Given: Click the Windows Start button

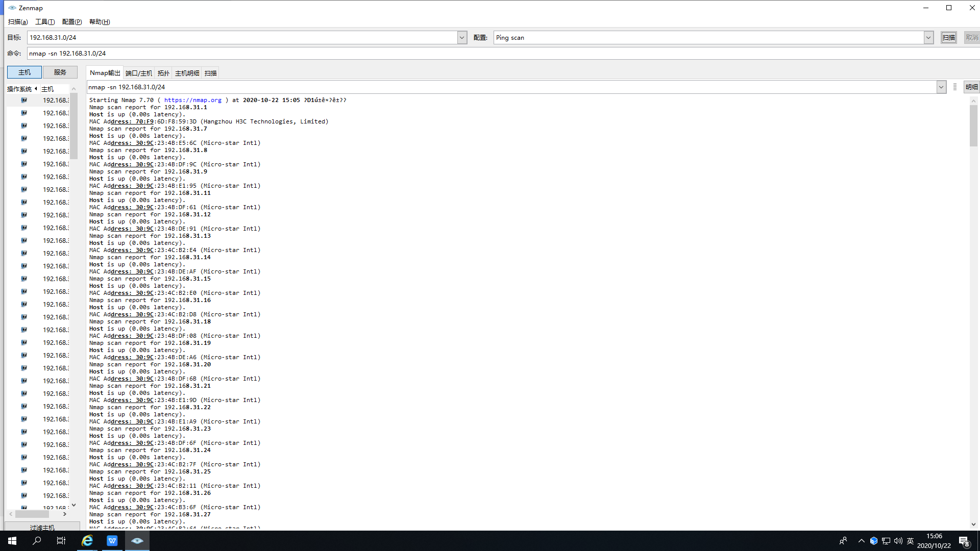Looking at the screenshot, I should tap(12, 541).
